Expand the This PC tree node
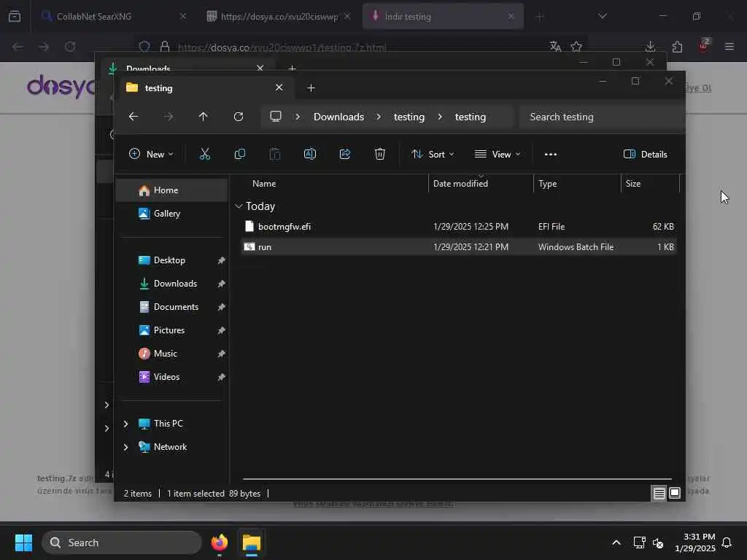Screen dimensions: 747x560 [125, 424]
